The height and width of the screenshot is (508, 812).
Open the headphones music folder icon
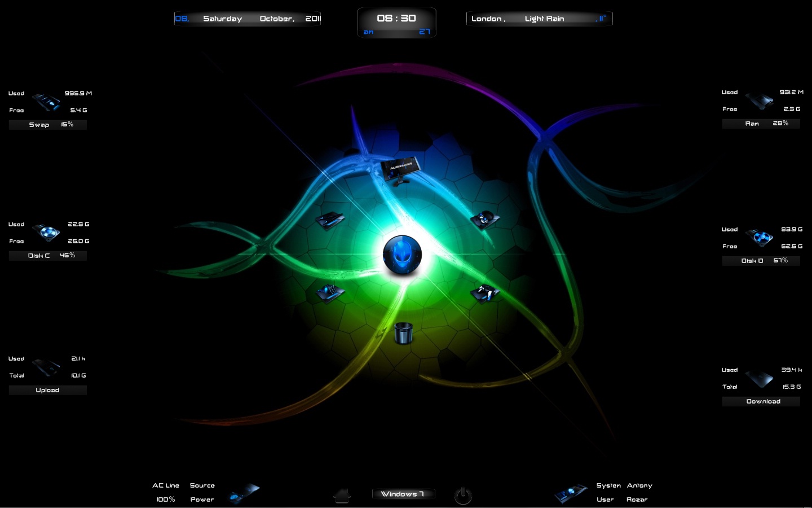click(485, 219)
